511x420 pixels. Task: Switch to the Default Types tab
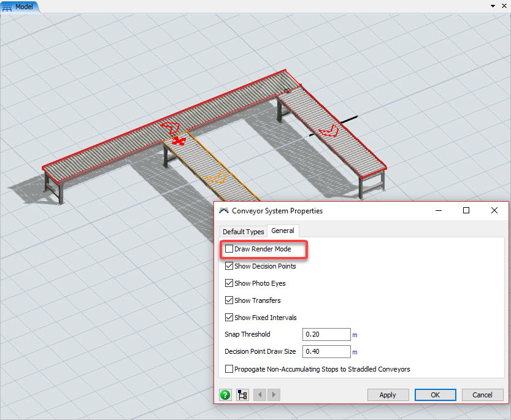click(243, 232)
